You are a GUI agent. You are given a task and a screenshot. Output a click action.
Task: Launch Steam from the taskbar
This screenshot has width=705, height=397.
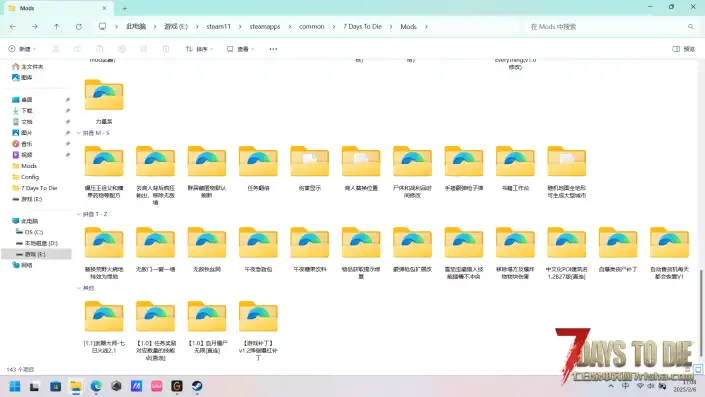click(x=197, y=386)
